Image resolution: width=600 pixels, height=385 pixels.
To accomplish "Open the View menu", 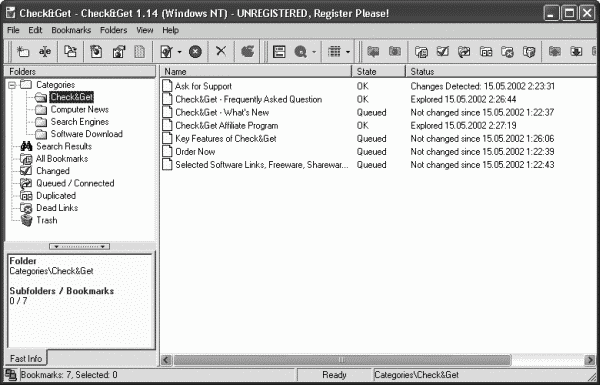I will pyautogui.click(x=145, y=30).
